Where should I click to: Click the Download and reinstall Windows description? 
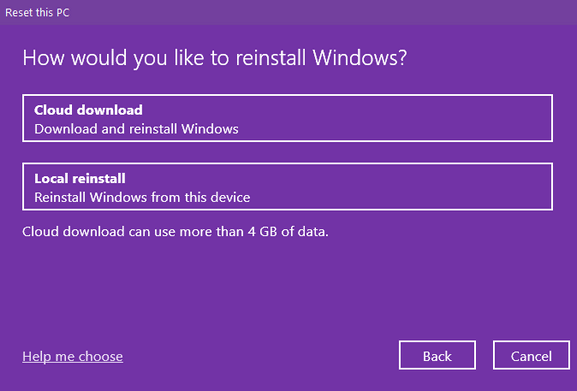point(136,129)
